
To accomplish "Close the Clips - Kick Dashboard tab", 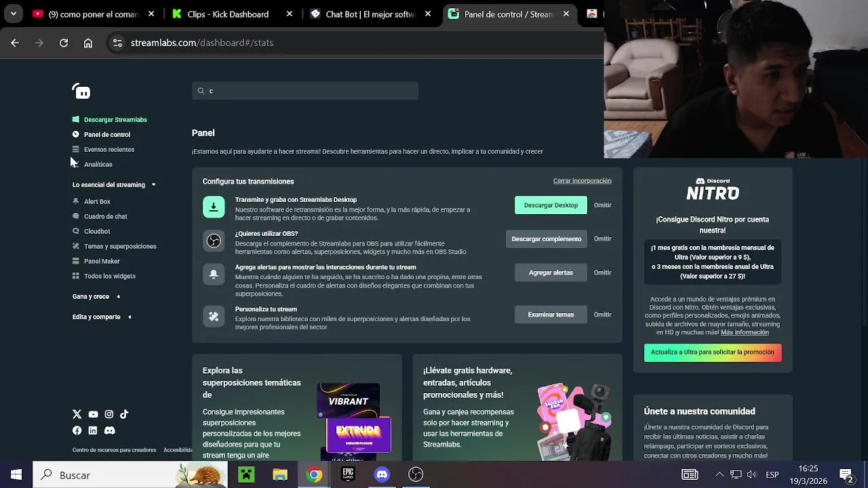I will tap(290, 14).
